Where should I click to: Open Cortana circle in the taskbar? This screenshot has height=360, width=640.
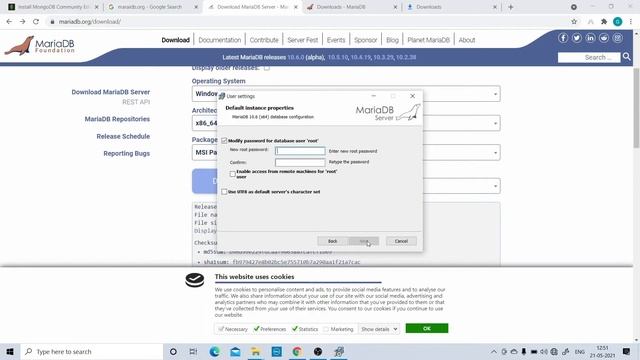(x=173, y=351)
